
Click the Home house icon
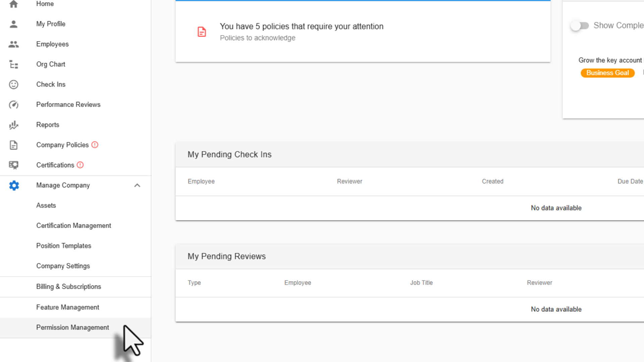[x=13, y=4]
